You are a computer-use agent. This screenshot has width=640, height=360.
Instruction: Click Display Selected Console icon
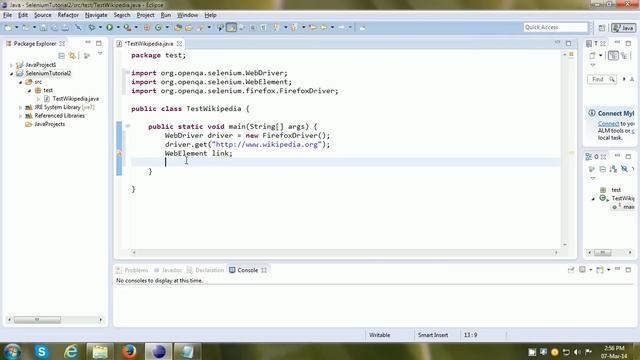pos(582,270)
